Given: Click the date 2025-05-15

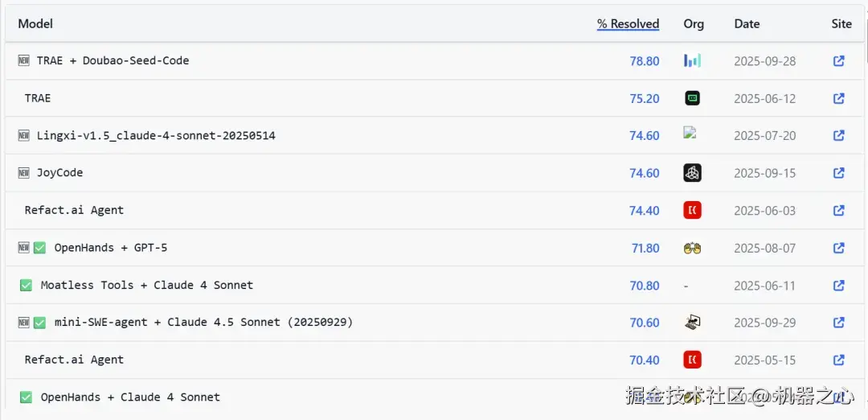Looking at the screenshot, I should (x=764, y=360).
